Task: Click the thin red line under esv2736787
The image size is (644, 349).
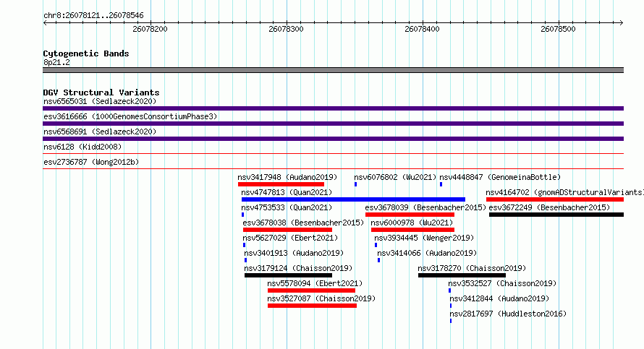Action: tap(333, 169)
